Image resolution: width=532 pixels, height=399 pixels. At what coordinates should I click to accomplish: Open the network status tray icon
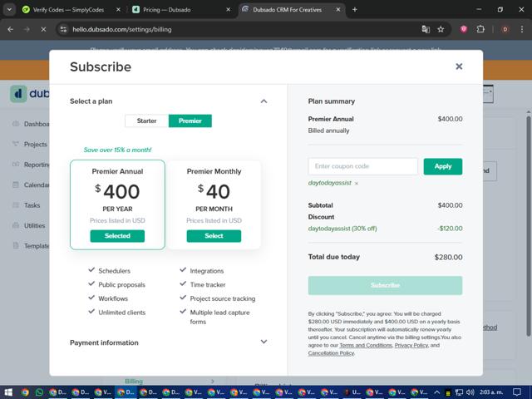pos(459,392)
